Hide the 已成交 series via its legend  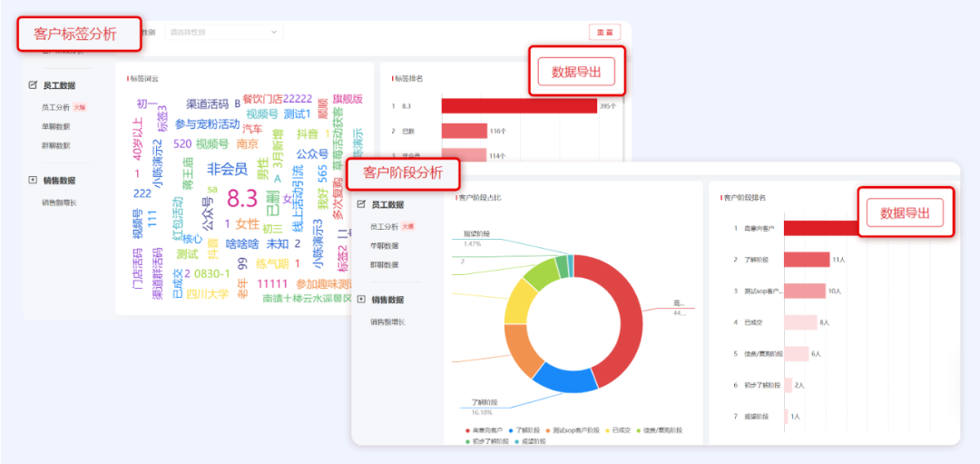point(620,429)
